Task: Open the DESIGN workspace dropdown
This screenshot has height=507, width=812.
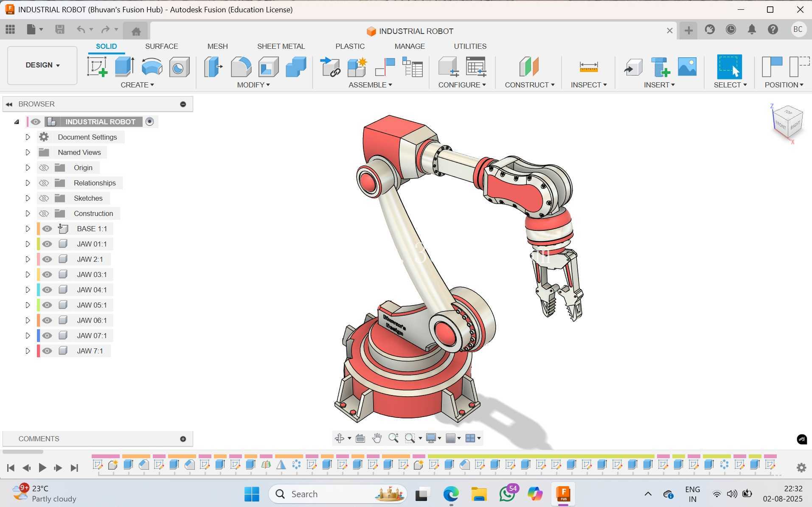Action: [42, 65]
